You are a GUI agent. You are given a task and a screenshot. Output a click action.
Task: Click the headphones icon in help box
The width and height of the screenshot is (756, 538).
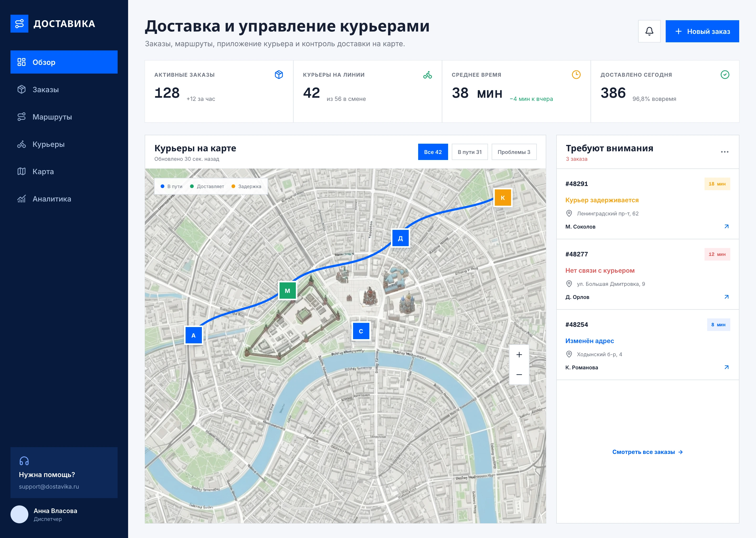pos(24,461)
